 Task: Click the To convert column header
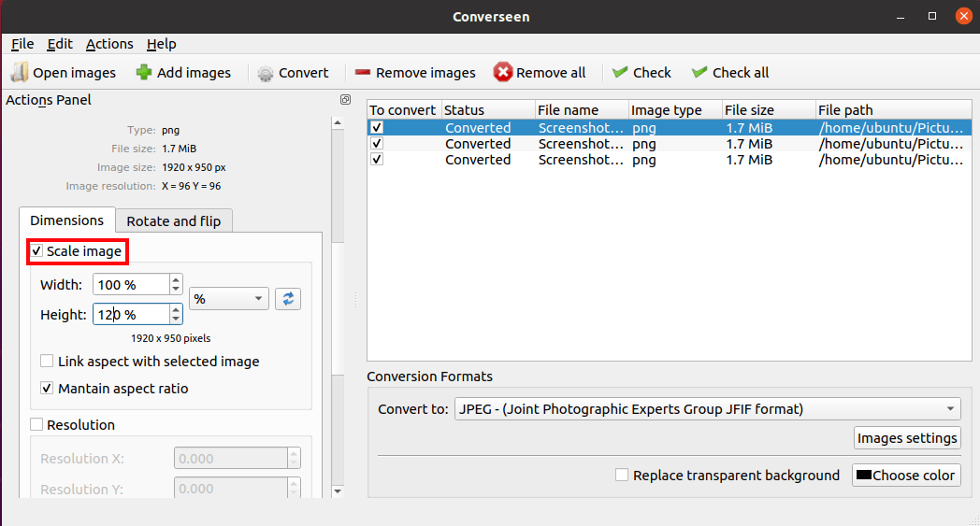point(404,110)
